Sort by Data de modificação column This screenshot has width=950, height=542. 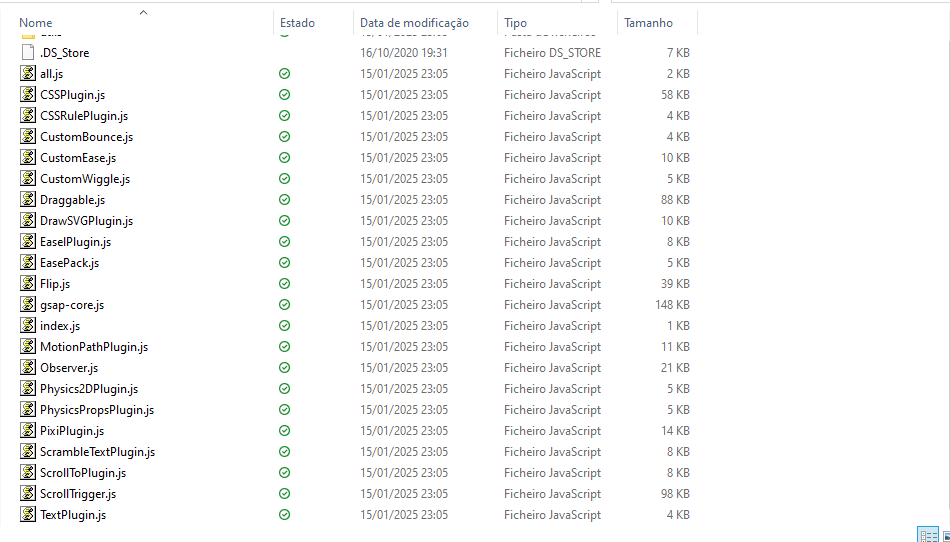(414, 23)
